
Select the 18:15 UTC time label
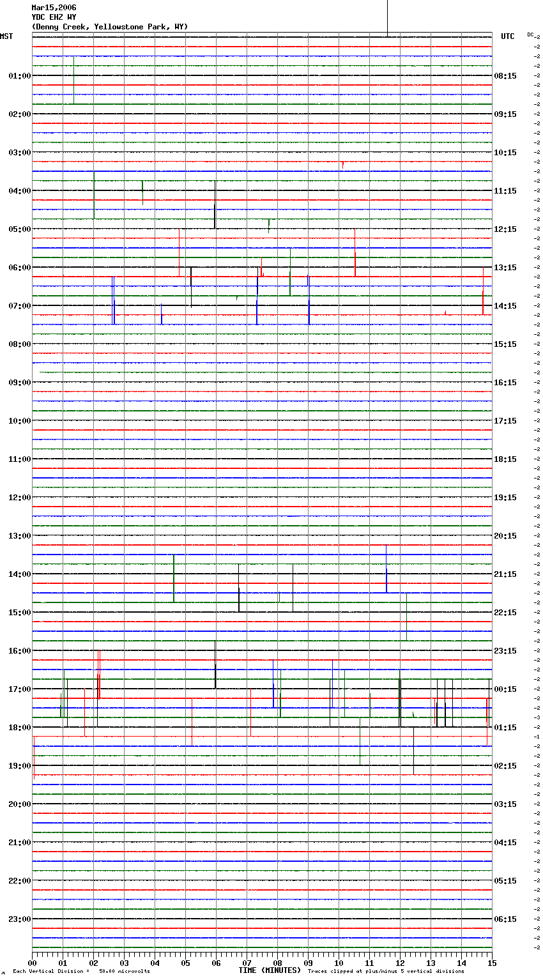(505, 459)
